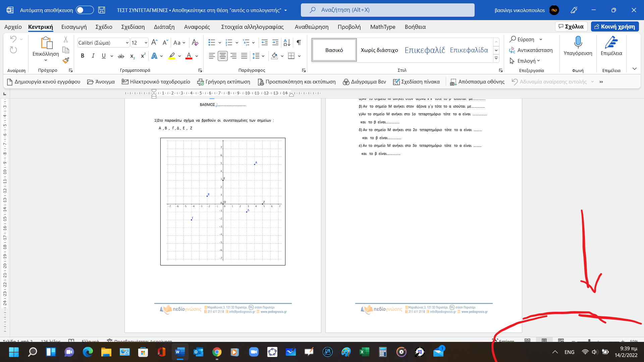Toggle center paragraph alignment
The width and height of the screenshot is (644, 362).
tap(222, 56)
